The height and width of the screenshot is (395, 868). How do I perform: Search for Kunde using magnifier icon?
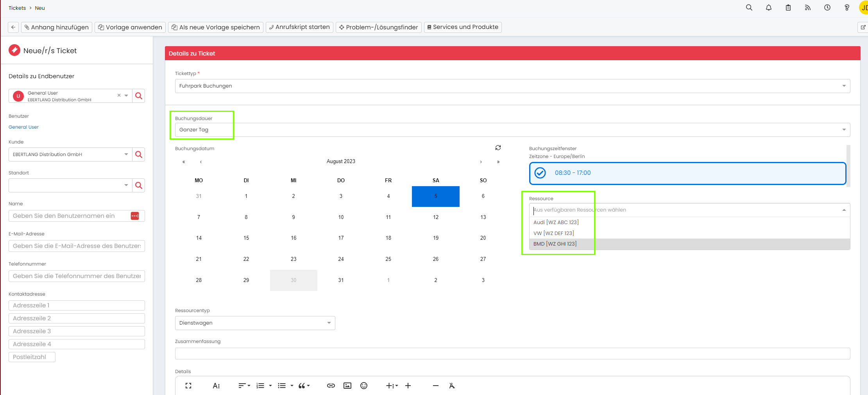click(x=138, y=154)
